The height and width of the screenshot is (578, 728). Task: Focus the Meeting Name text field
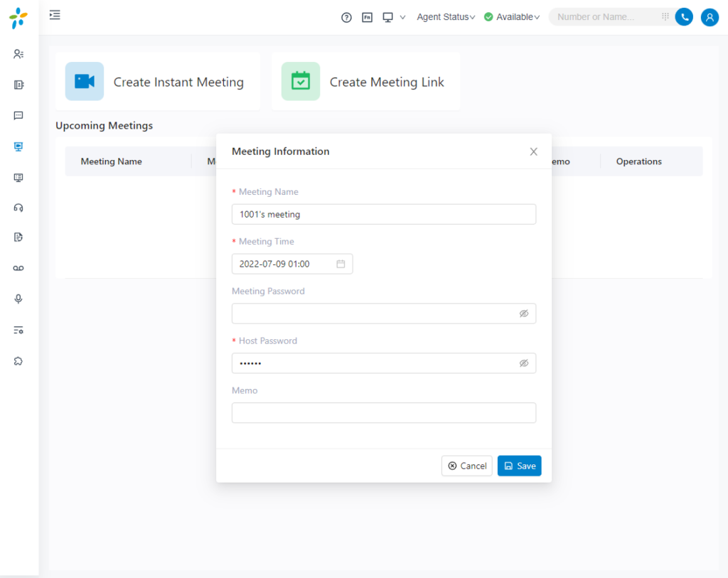pos(383,214)
